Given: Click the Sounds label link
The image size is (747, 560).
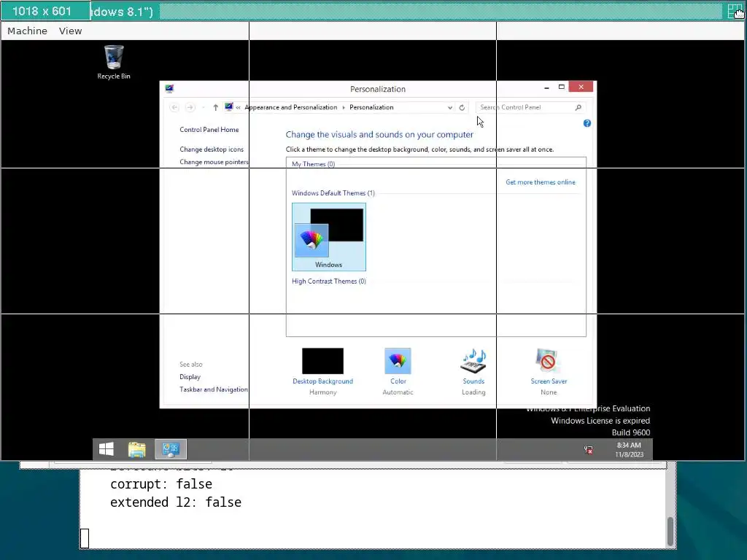Looking at the screenshot, I should point(473,381).
